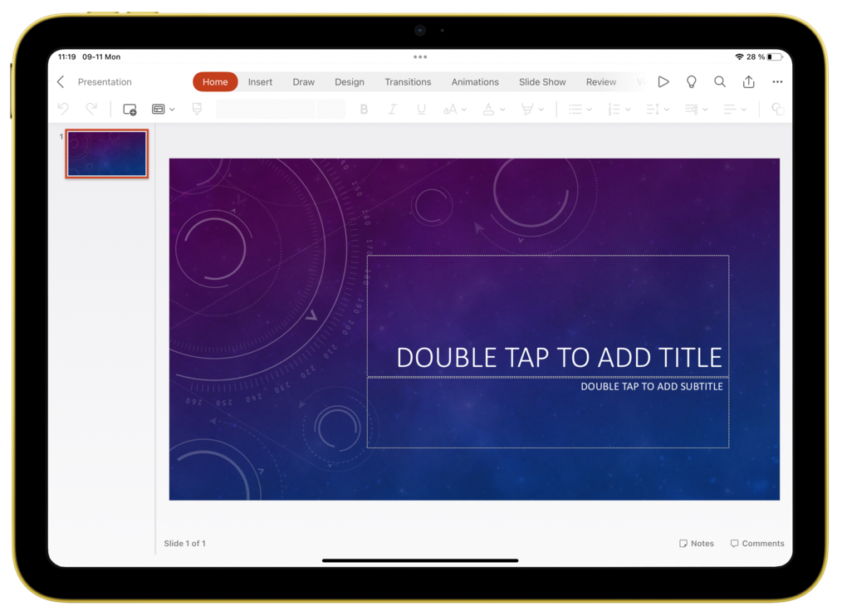Toggle underline formatting
The image size is (842, 616).
pos(421,110)
